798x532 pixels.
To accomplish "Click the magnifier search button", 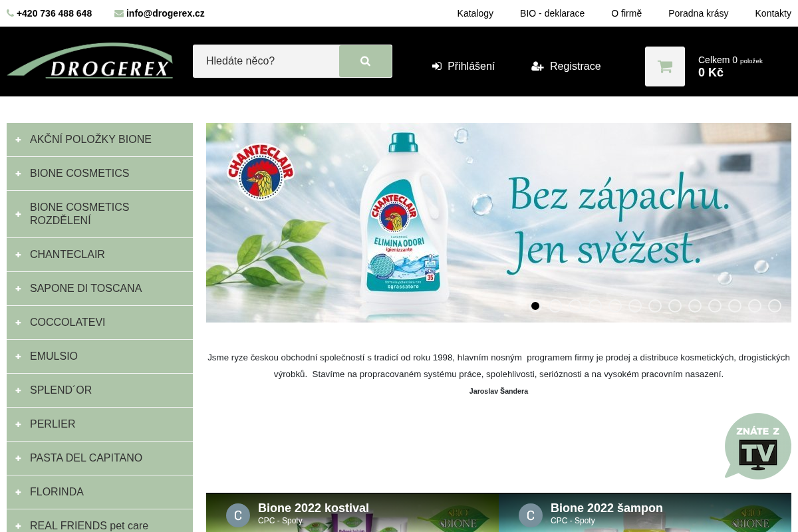I will pyautogui.click(x=365, y=61).
